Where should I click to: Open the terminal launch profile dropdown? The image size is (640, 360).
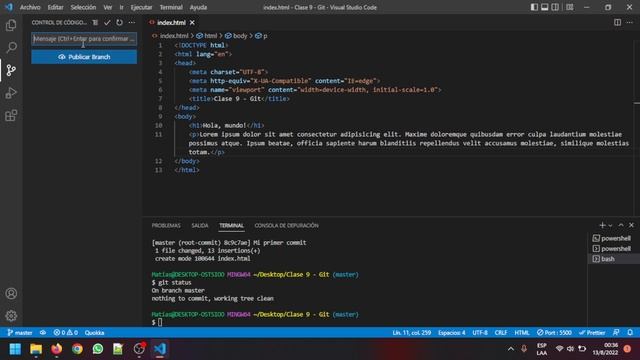(x=611, y=225)
